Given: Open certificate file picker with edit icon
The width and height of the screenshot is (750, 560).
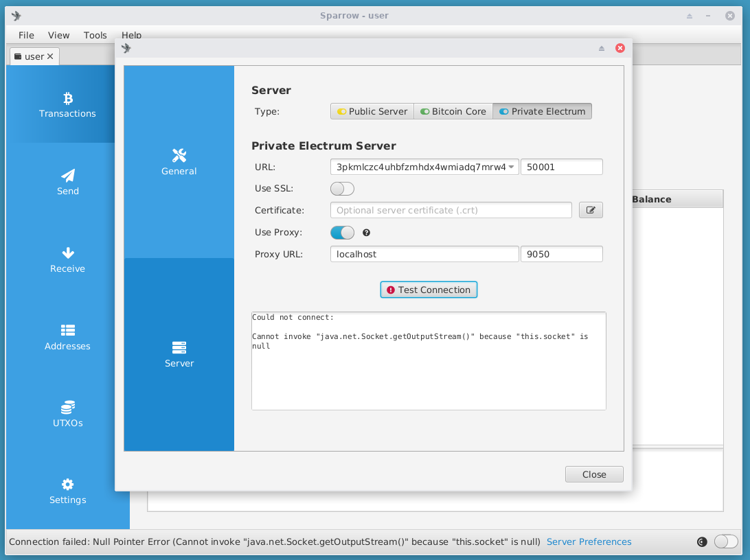Looking at the screenshot, I should coord(591,210).
